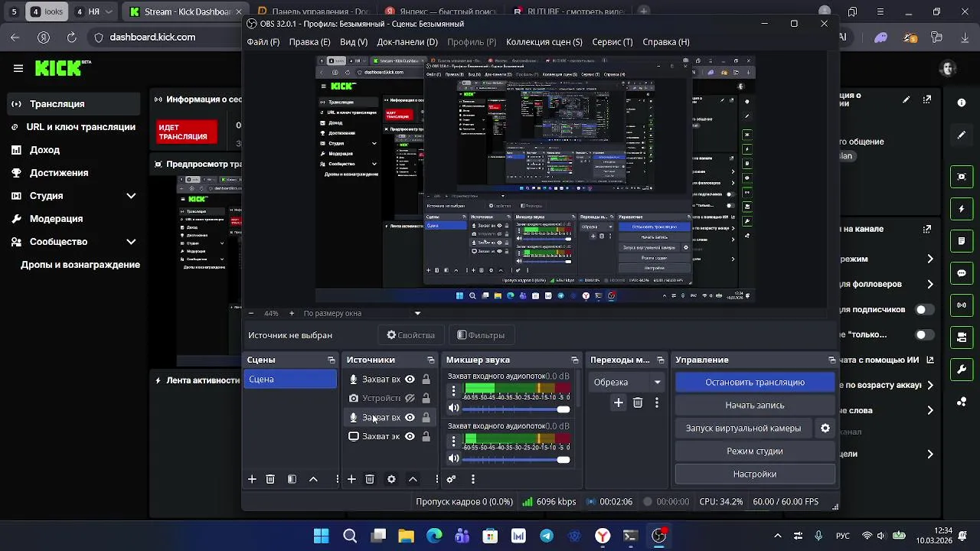Hide the Захват экрана source with eye icon
Screen dimensions: 980x551
[x=410, y=436]
